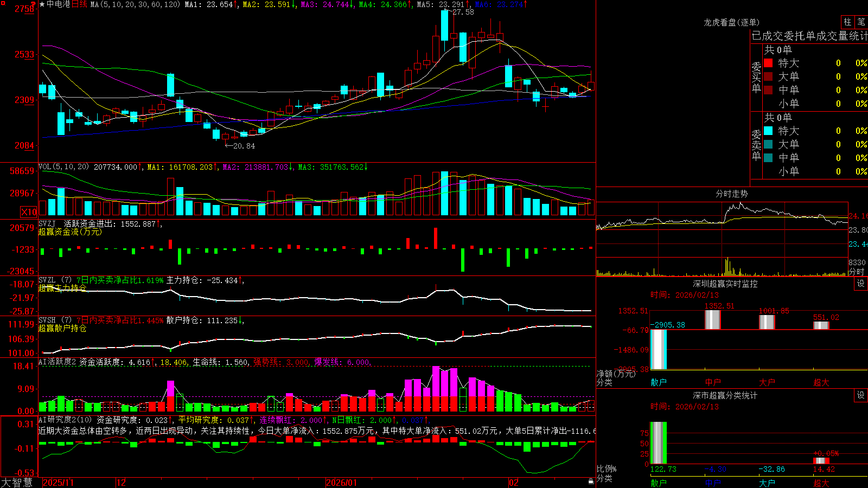Click the star icon beside 中电港
Image resolution: width=868 pixels, height=488 pixels.
coord(42,4)
